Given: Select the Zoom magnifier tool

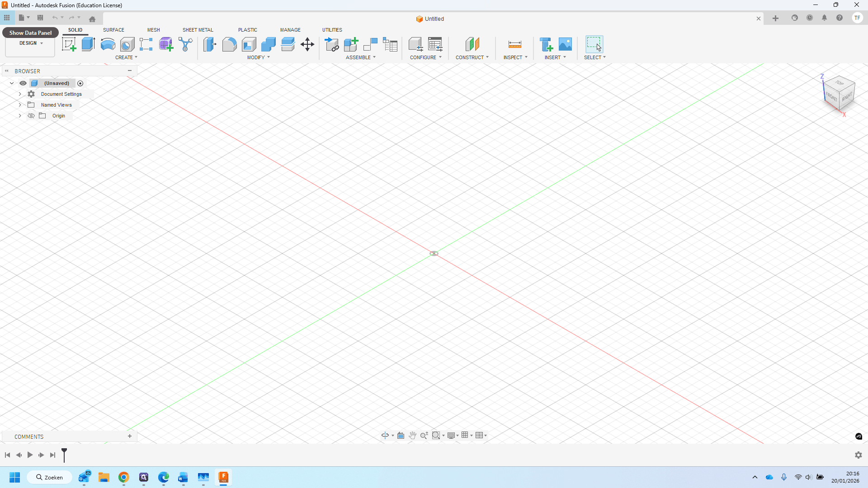Looking at the screenshot, I should click(x=424, y=435).
